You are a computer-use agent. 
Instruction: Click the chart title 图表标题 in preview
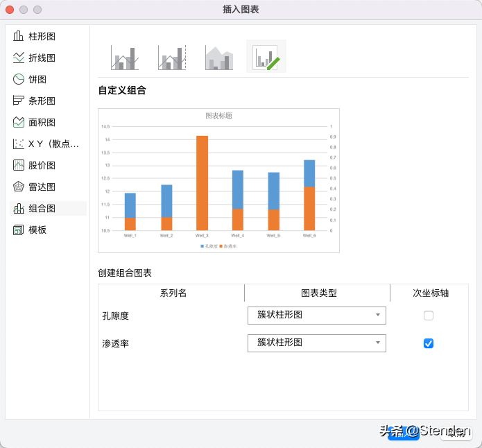(219, 116)
